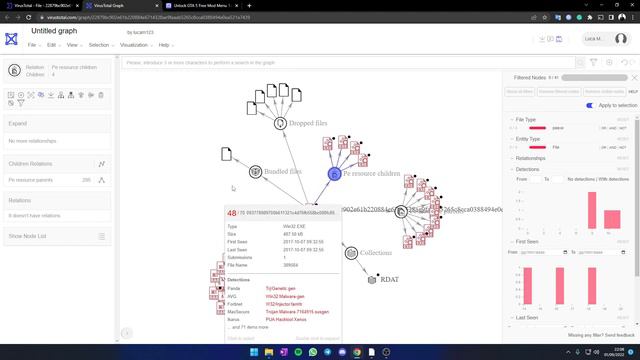The height and width of the screenshot is (360, 640).
Task: Toggle OR/AND/NOT selector for File Type
Action: 613,128
